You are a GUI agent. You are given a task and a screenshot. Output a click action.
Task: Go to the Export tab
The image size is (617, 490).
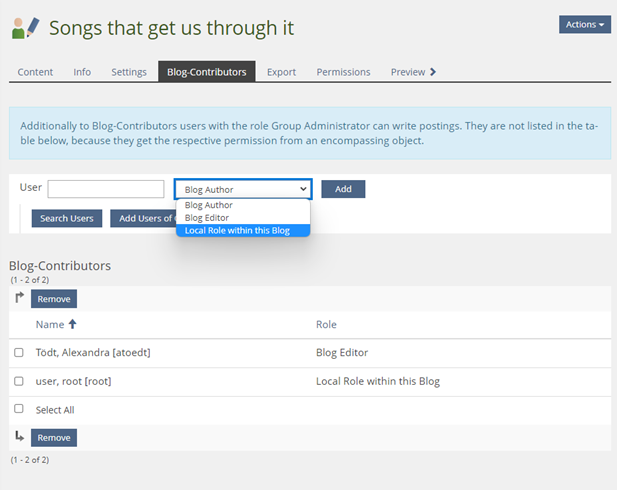click(x=281, y=72)
